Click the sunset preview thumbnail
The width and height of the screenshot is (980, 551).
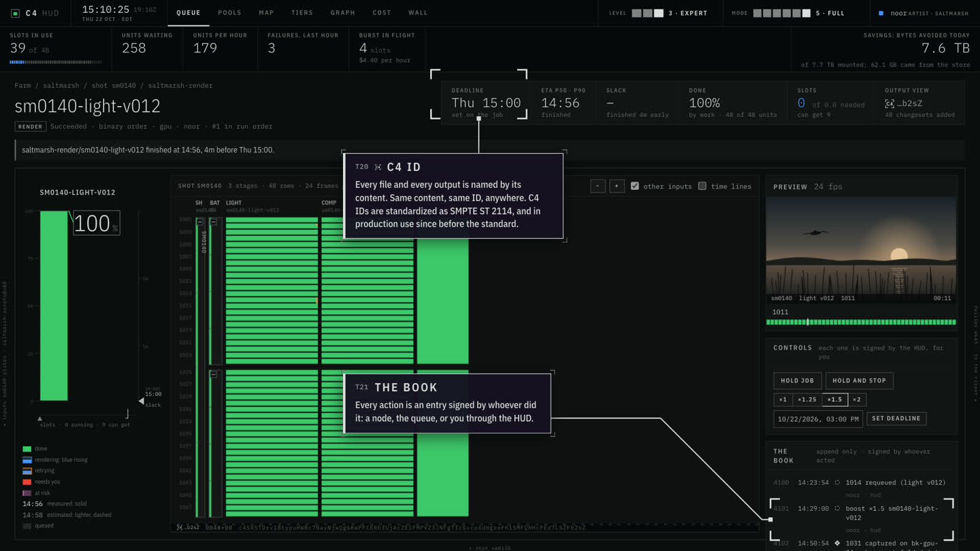861,250
